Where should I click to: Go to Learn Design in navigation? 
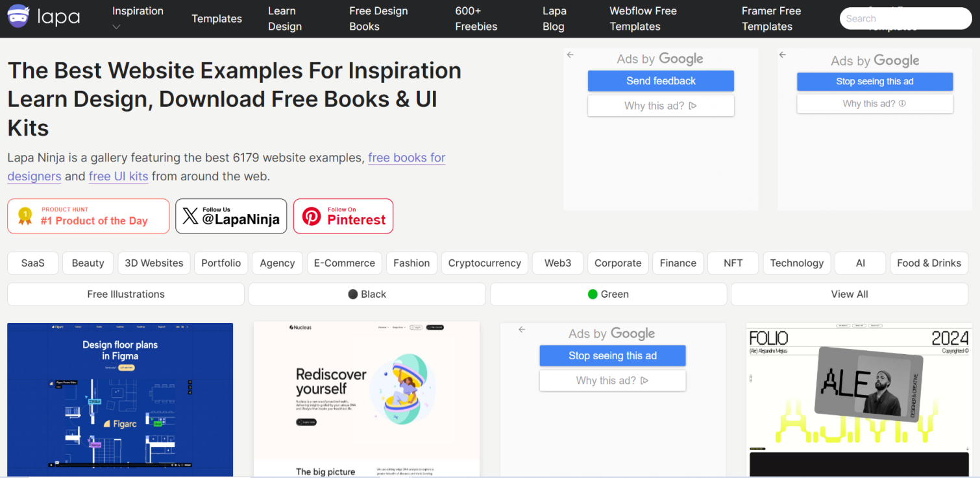285,19
